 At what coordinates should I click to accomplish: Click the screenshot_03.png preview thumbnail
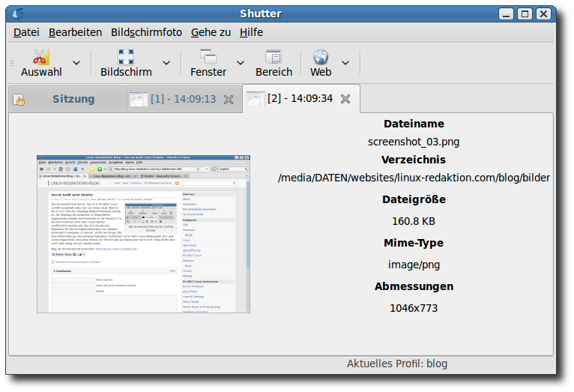coord(144,234)
